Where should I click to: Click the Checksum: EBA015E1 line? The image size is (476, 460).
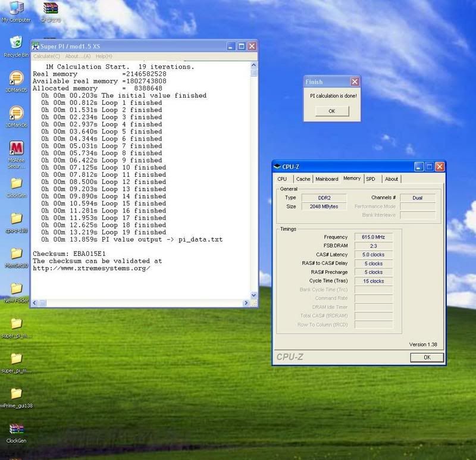69,254
